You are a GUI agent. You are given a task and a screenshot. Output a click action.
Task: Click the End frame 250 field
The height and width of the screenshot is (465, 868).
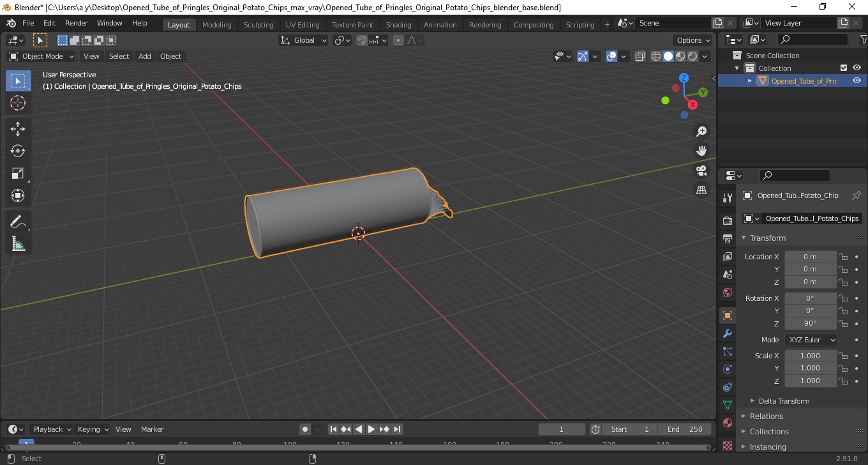point(686,429)
